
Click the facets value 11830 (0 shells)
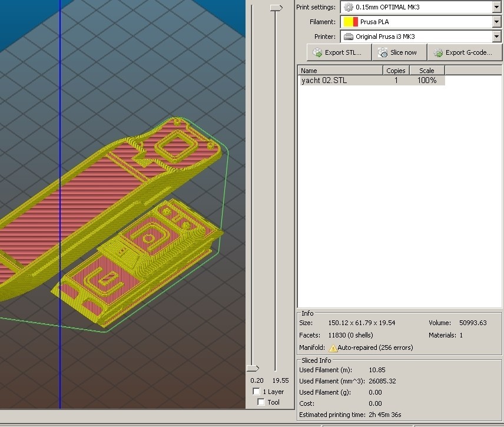click(x=350, y=335)
